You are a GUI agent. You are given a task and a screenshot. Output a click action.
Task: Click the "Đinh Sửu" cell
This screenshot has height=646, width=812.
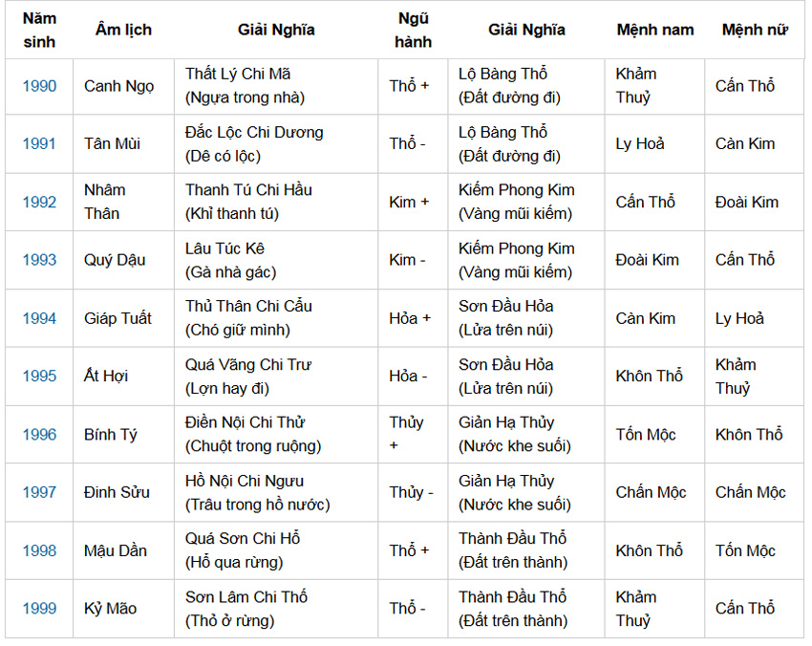[117, 493]
